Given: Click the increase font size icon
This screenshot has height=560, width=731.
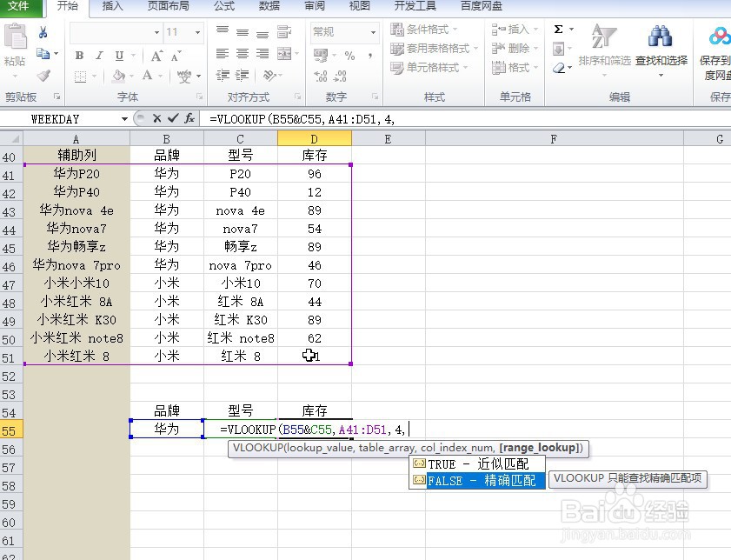Looking at the screenshot, I should point(157,57).
